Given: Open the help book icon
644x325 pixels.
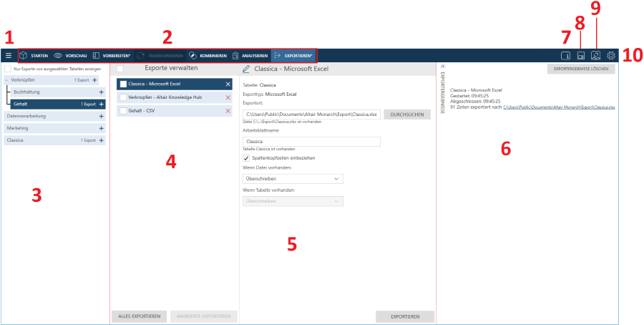Looking at the screenshot, I should coord(595,55).
